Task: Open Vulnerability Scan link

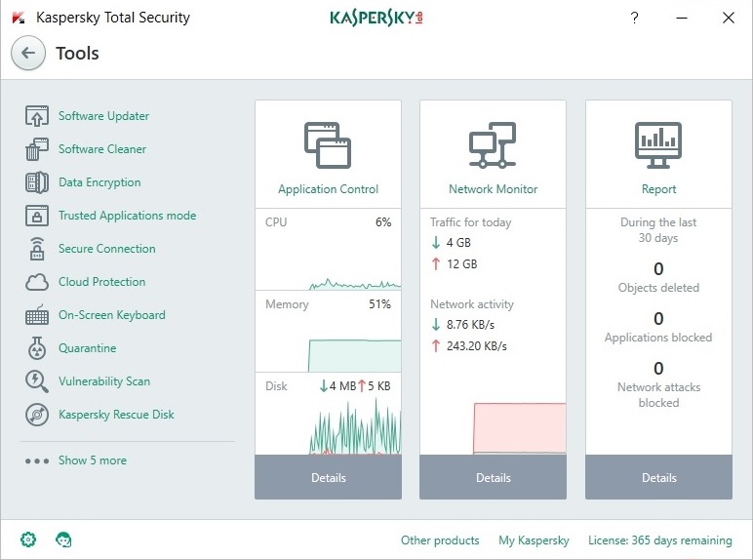Action: click(x=104, y=381)
